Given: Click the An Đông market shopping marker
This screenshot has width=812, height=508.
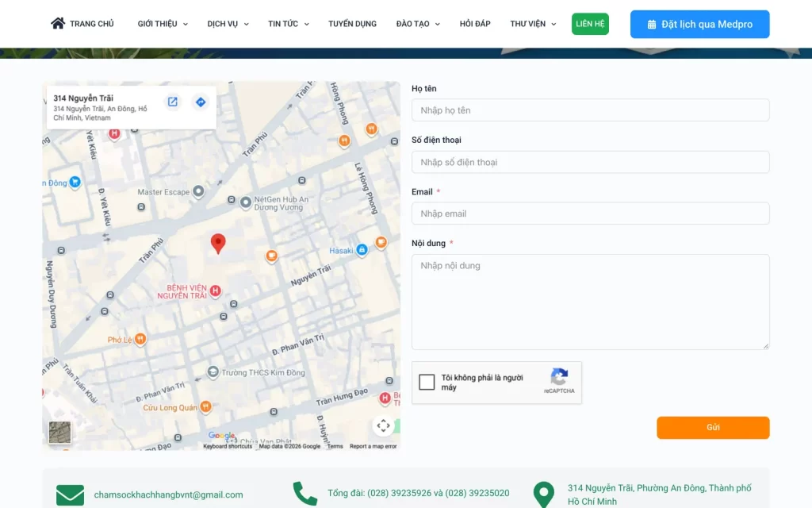Looking at the screenshot, I should pos(75,182).
